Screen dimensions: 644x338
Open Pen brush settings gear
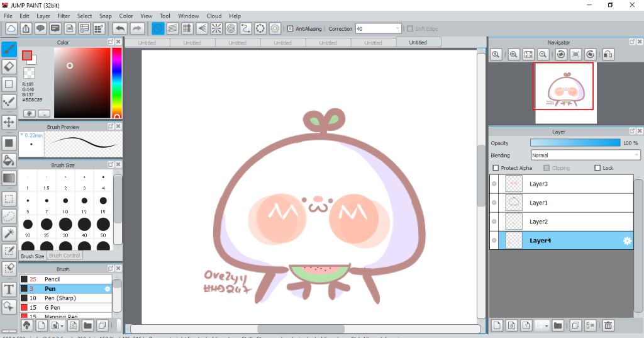[x=107, y=289]
